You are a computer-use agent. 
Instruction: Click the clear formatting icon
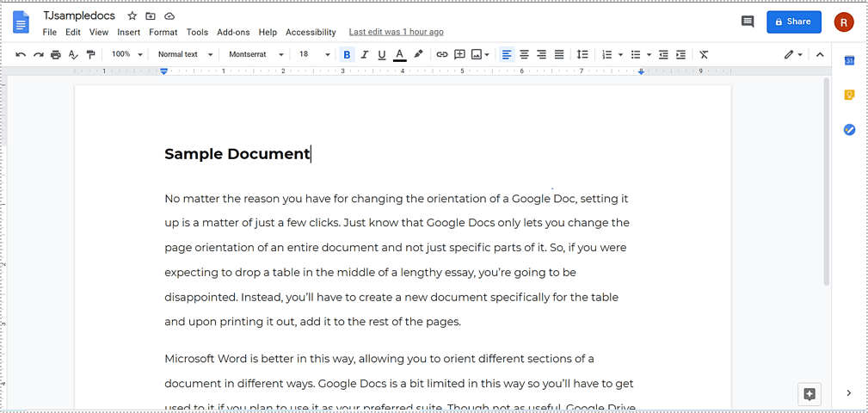click(x=704, y=54)
